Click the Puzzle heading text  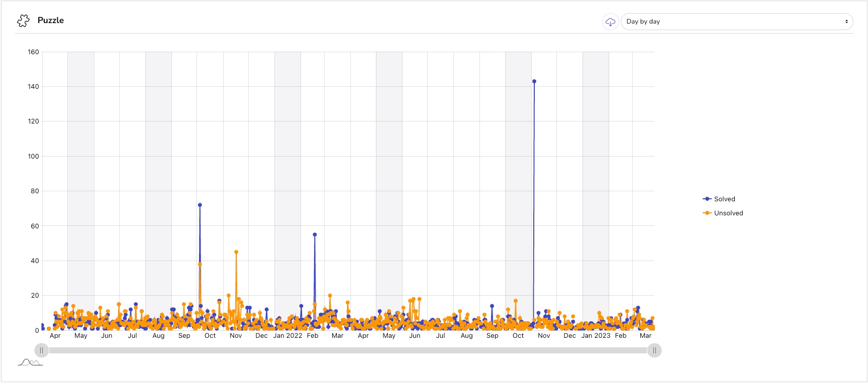(x=51, y=20)
